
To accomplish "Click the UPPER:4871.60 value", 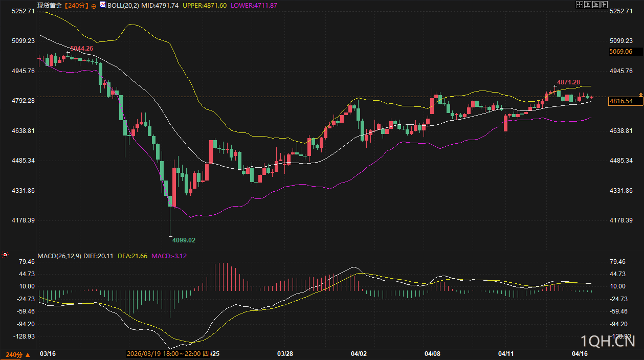I will click(205, 5).
